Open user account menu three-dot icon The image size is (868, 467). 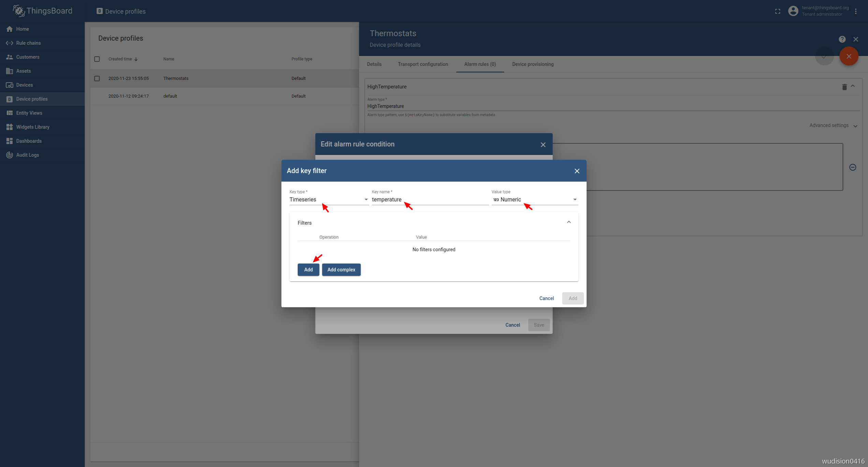pyautogui.click(x=856, y=11)
